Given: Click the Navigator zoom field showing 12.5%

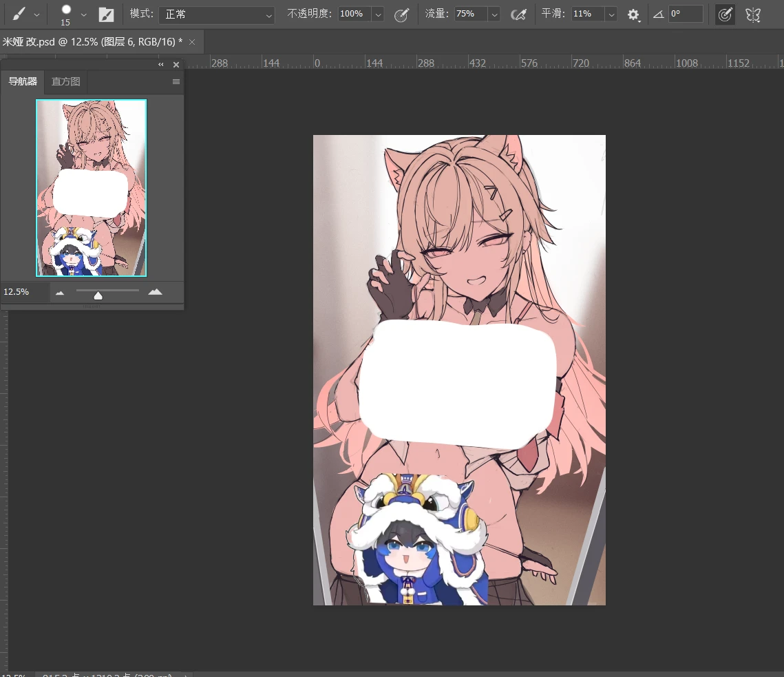Looking at the screenshot, I should tap(25, 292).
